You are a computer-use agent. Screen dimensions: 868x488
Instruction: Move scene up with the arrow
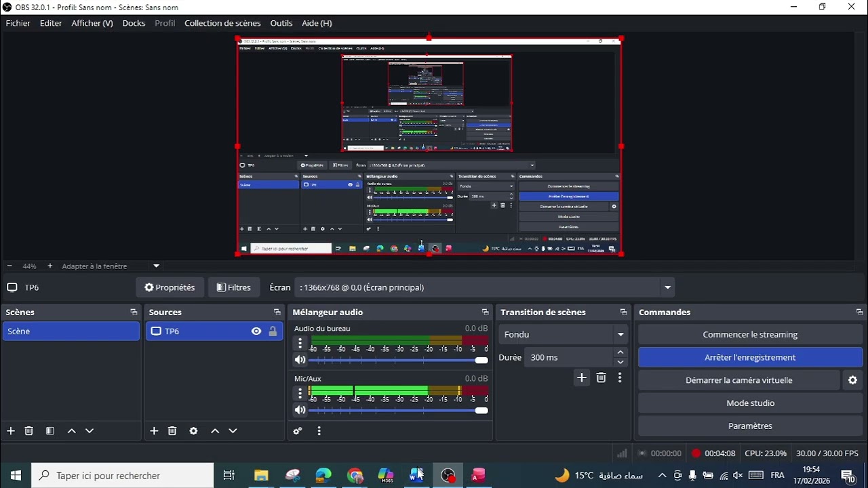(72, 431)
